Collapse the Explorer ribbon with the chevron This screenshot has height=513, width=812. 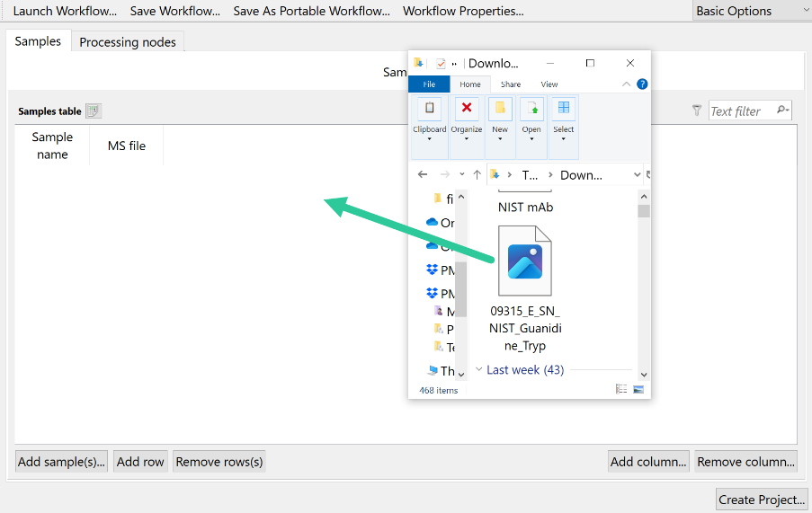coord(626,84)
